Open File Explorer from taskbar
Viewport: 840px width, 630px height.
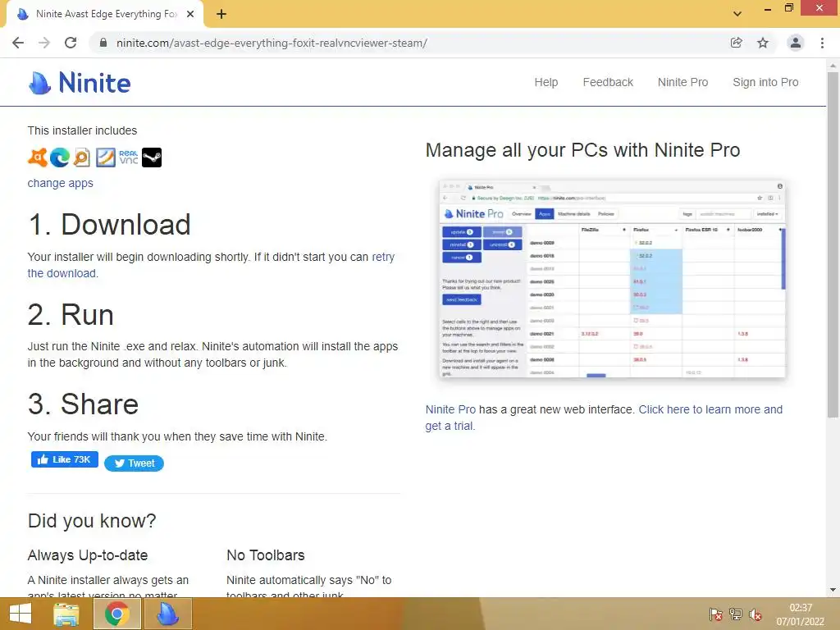66,614
